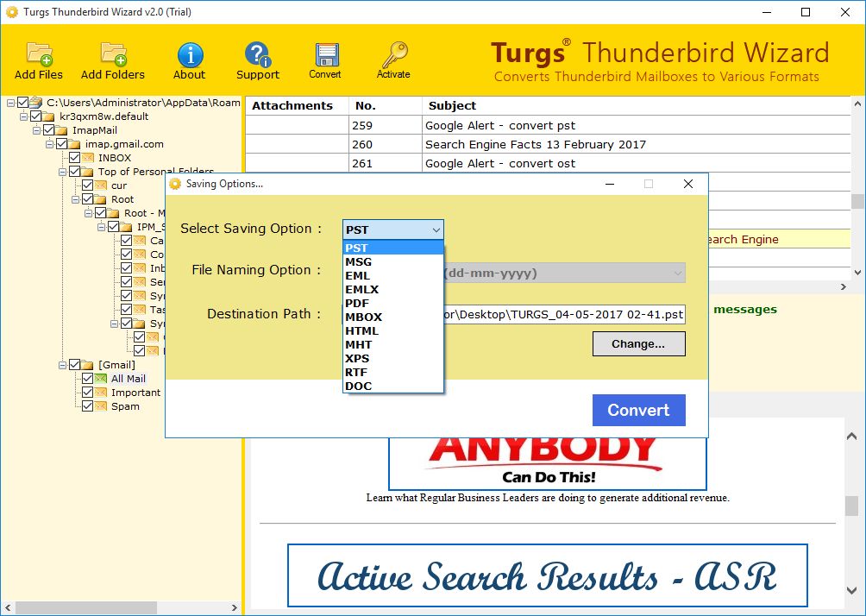Click the ImapMail folder icon
The width and height of the screenshot is (866, 616).
point(62,130)
